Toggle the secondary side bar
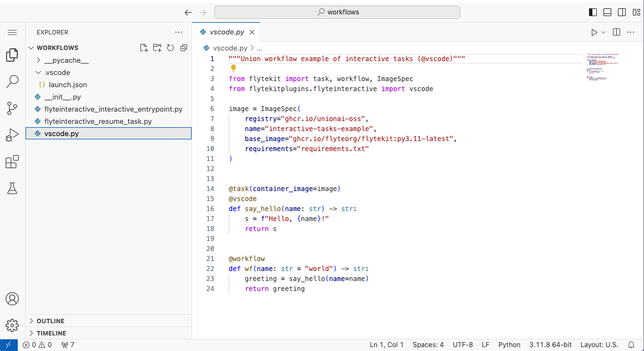This screenshot has width=644, height=351. pos(621,12)
